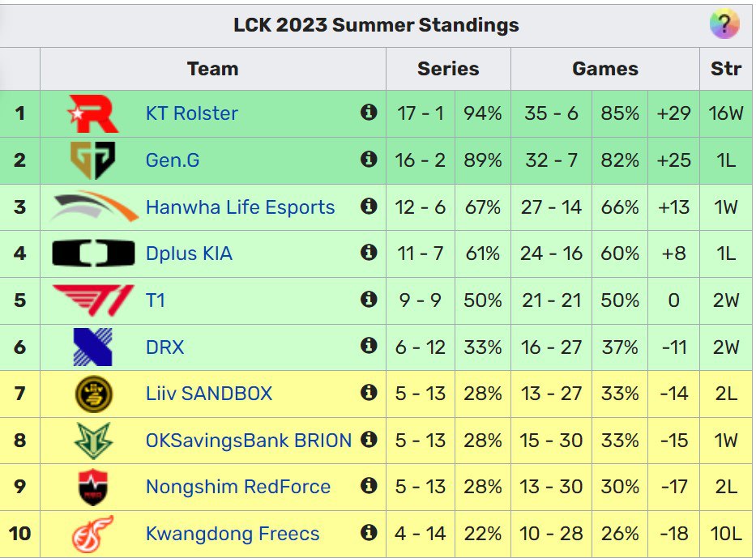Viewport: 756px width, 558px height.
Task: Click the Series column header
Action: pyautogui.click(x=448, y=69)
